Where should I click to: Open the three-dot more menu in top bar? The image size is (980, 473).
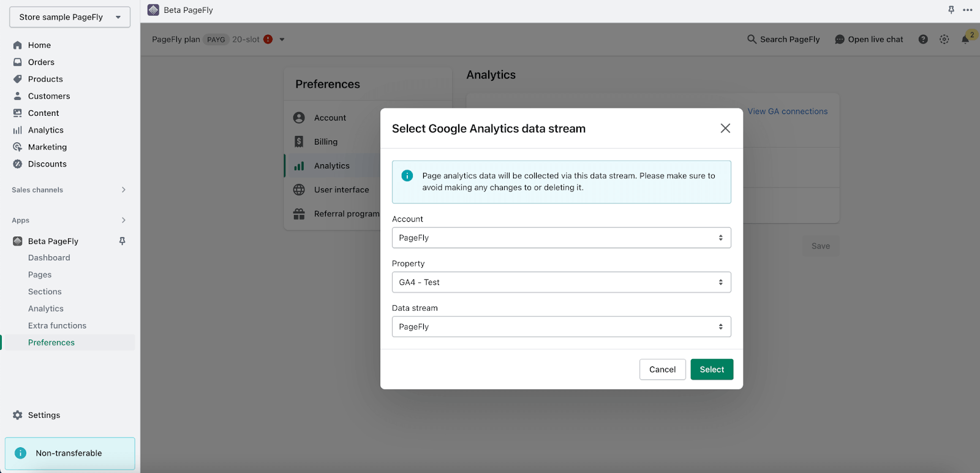tap(968, 10)
